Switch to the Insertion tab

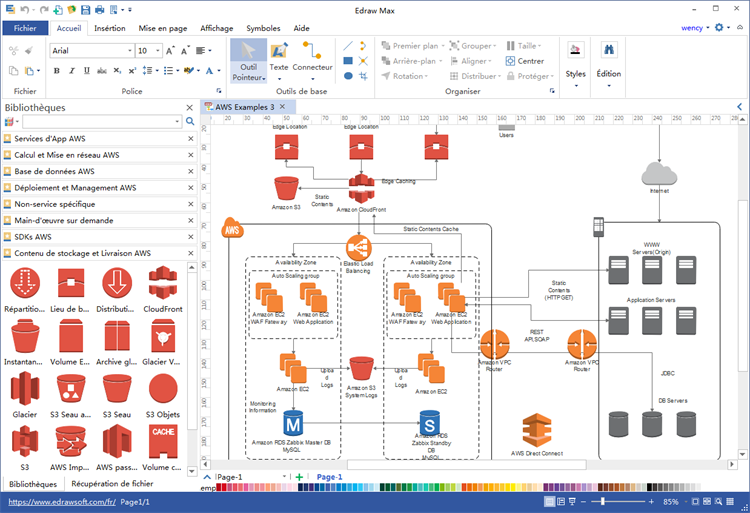pos(110,28)
